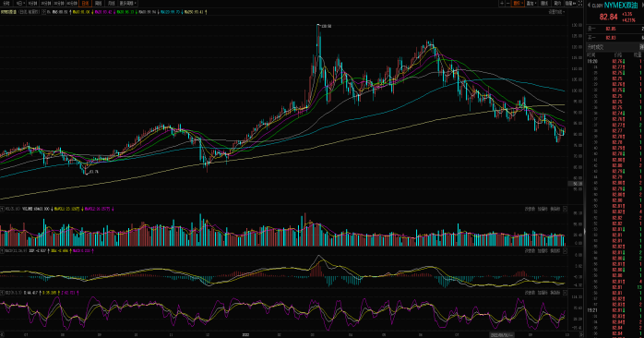Click the 买一 bid row

(614, 38)
